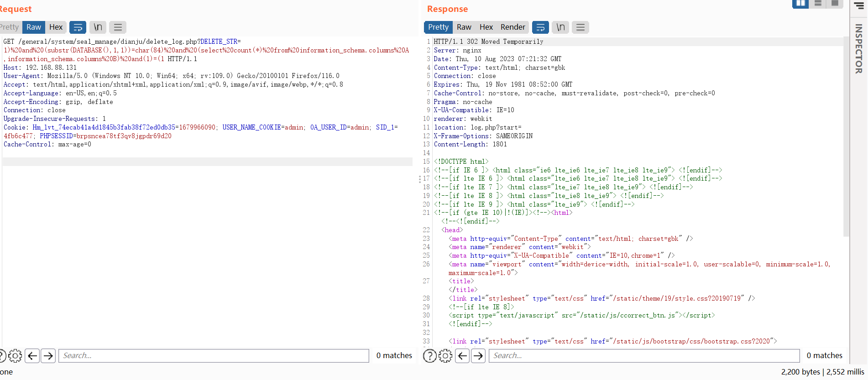The width and height of the screenshot is (868, 380).
Task: Focus the Request search input field
Action: (214, 356)
